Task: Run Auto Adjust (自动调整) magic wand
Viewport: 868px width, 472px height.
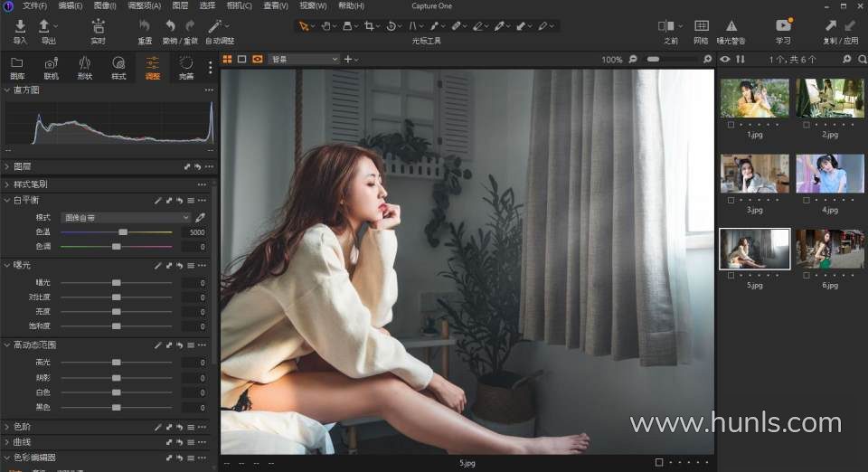Action: click(x=215, y=25)
